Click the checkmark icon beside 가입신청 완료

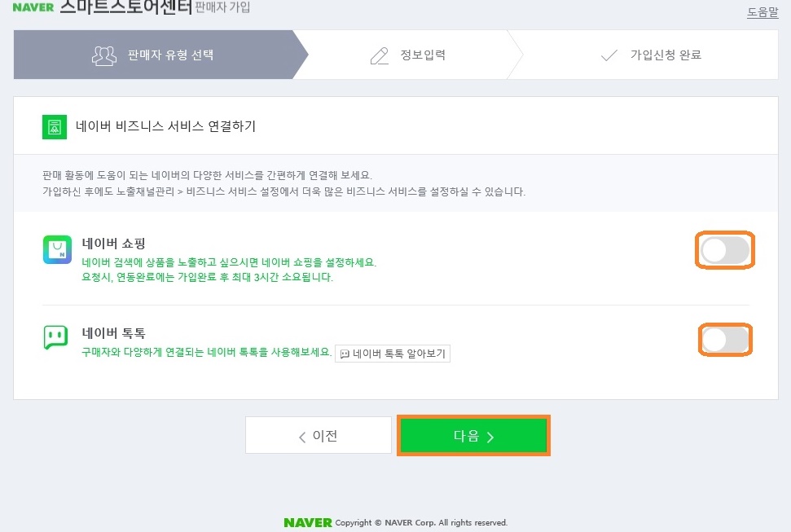tap(609, 55)
